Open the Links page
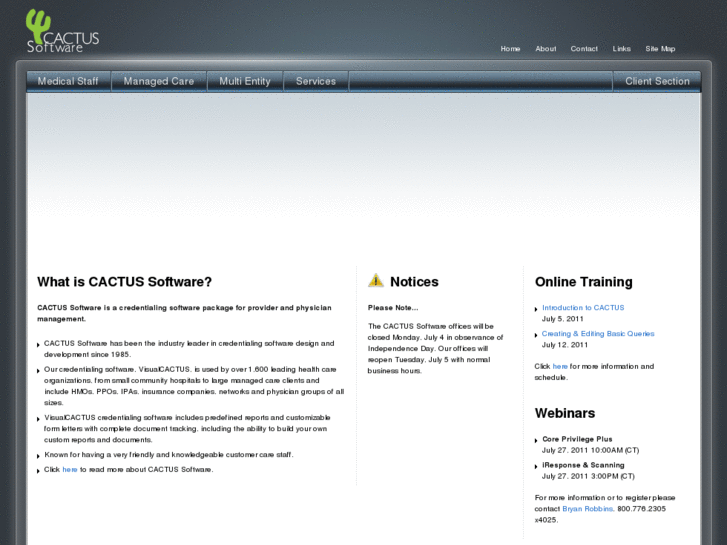Screen dimensions: 727x545 pyautogui.click(x=621, y=49)
